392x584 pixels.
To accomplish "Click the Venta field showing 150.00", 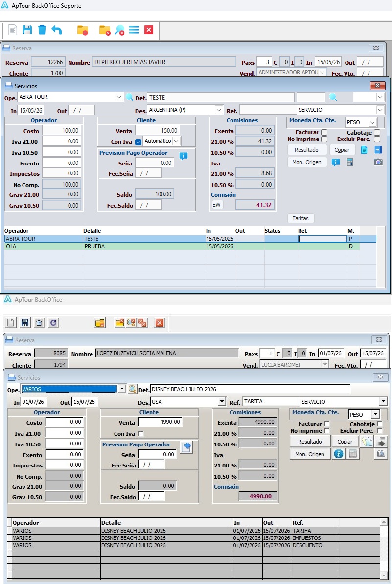I will pos(158,131).
